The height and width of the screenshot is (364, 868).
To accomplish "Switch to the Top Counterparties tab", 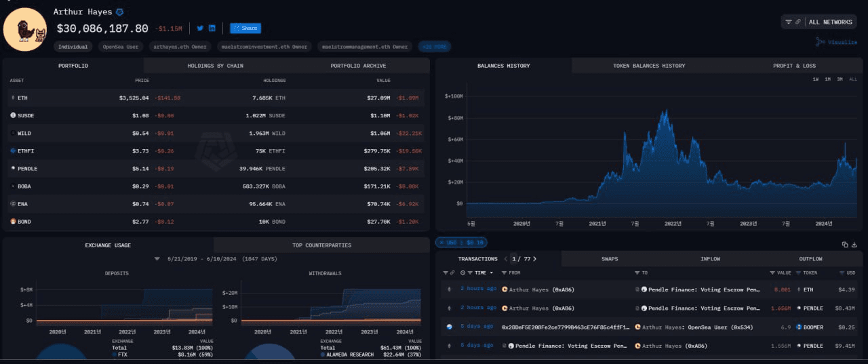I will 321,245.
